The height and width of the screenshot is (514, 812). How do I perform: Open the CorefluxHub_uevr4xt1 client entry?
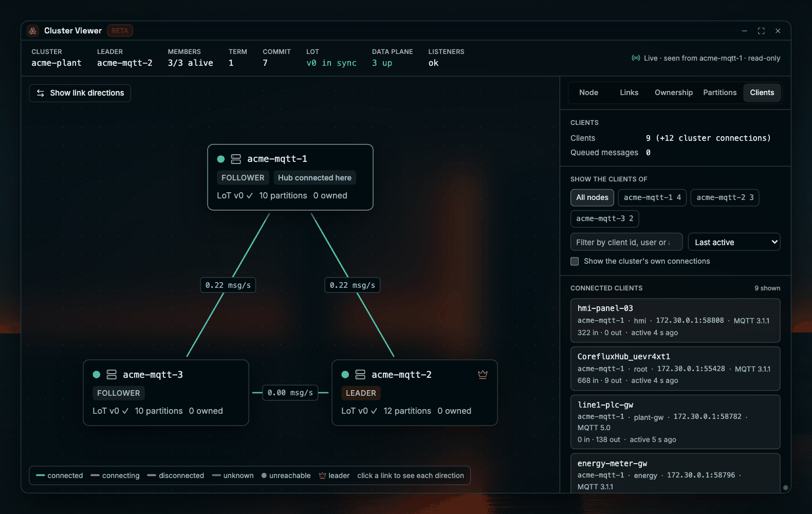675,369
